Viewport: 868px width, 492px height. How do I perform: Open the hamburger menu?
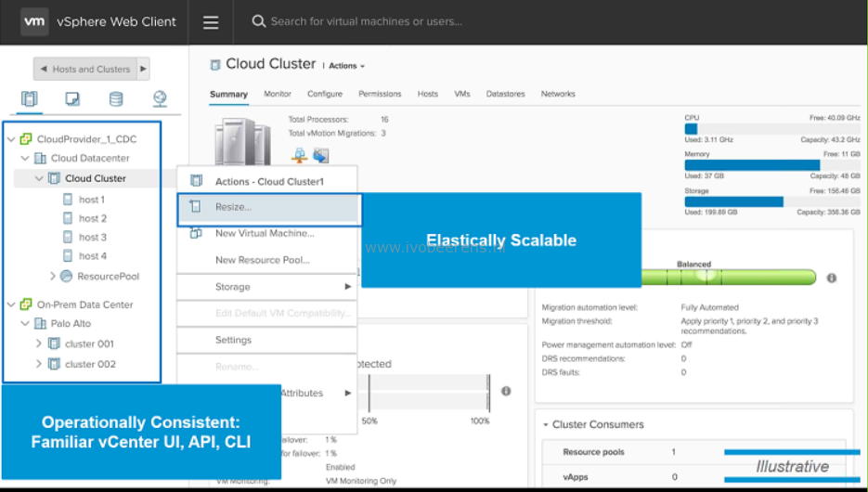point(211,22)
